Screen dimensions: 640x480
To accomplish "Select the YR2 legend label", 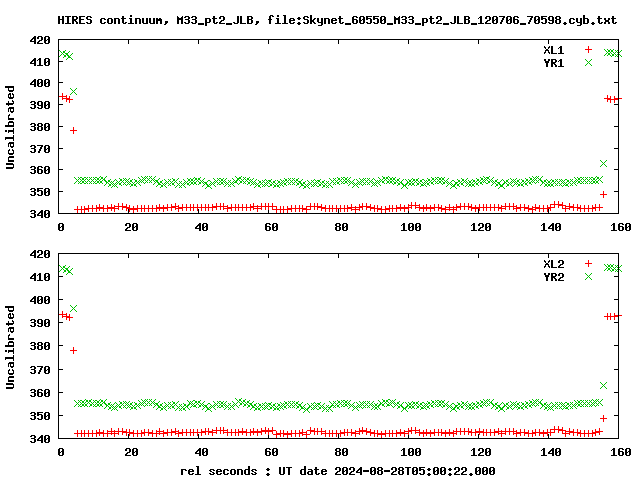I will pyautogui.click(x=553, y=277).
